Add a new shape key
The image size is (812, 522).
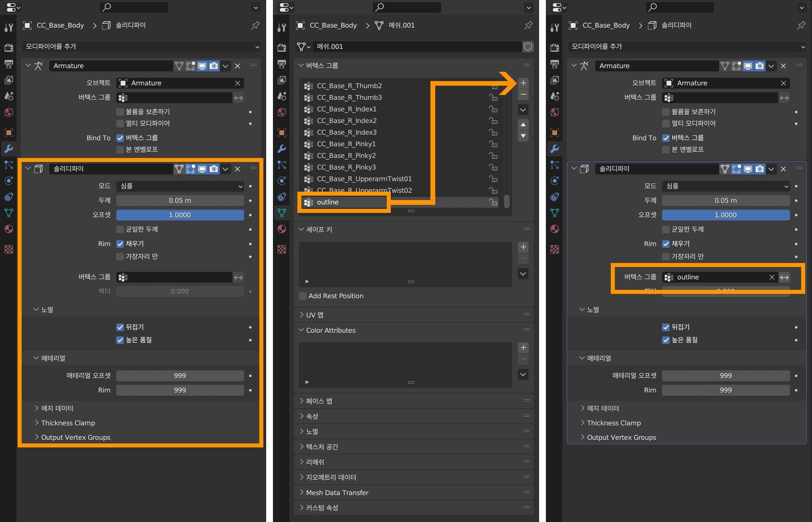coord(523,247)
